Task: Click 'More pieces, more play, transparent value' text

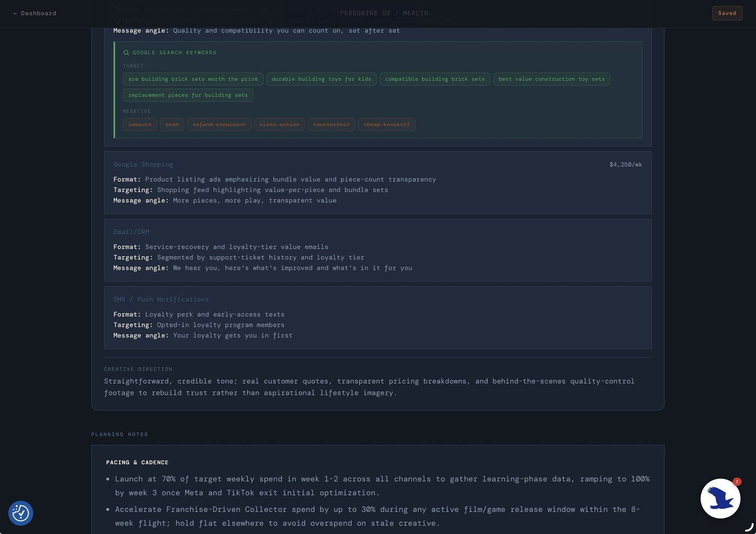Action: coord(254,201)
